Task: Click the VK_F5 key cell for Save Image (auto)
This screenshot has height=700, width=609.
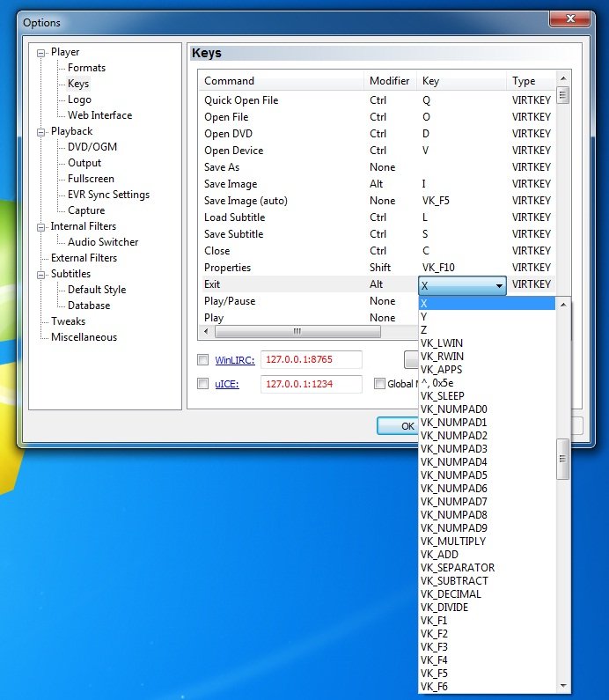Action: [436, 201]
